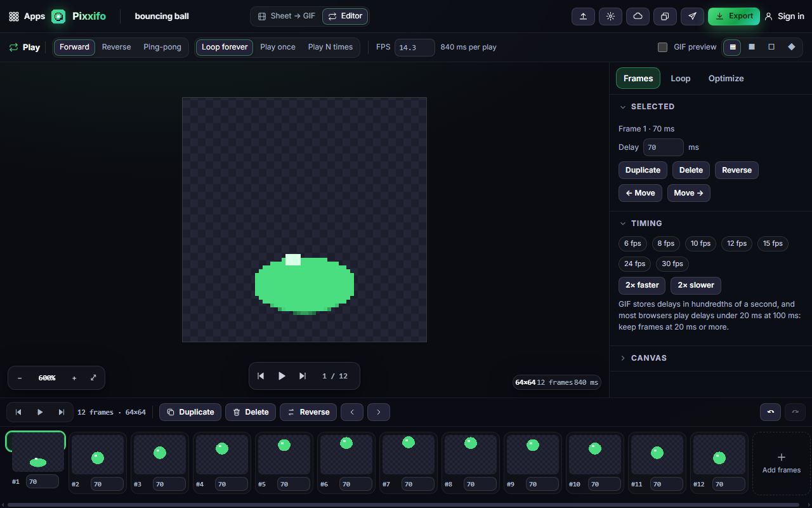The image size is (812, 508).
Task: Click the left chevron beside timeline Reverse
Action: coord(352,412)
